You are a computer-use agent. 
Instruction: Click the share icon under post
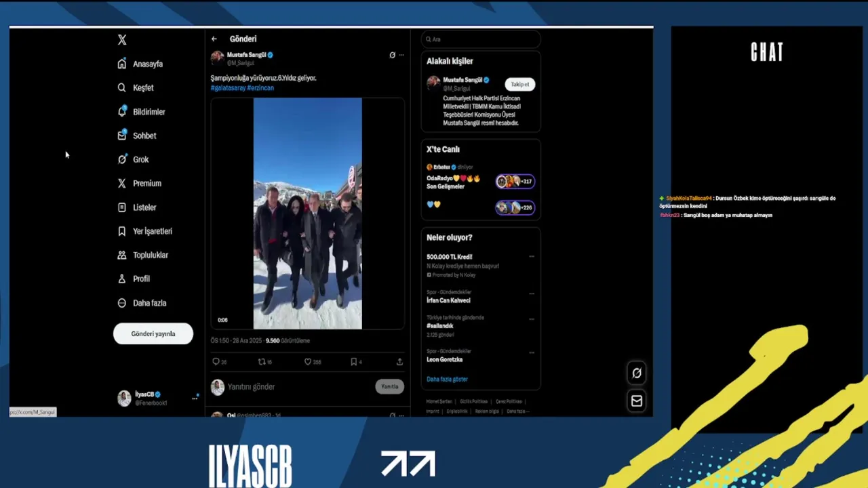click(399, 362)
